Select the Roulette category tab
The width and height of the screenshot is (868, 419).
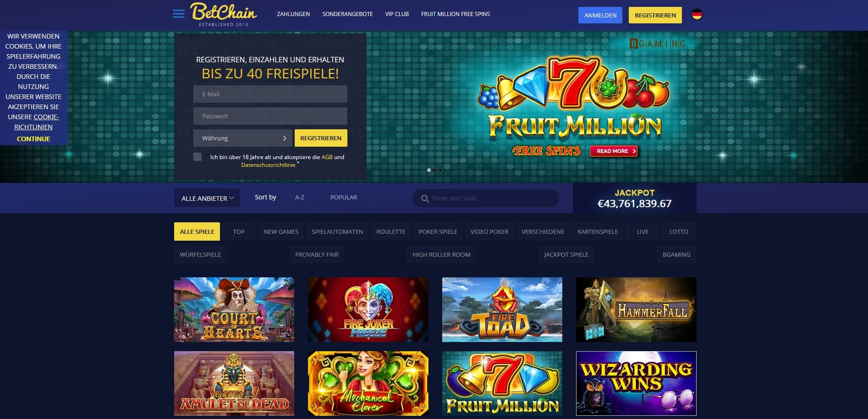coord(391,232)
